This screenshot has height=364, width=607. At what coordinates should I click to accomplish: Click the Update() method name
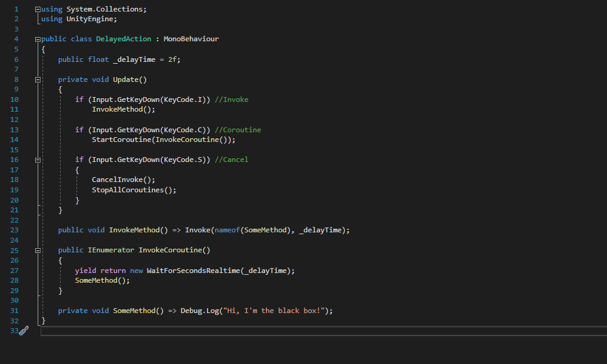130,79
